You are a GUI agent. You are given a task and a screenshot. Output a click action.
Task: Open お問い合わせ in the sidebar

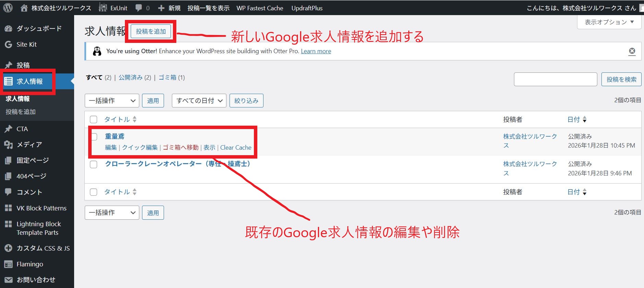coord(36,280)
